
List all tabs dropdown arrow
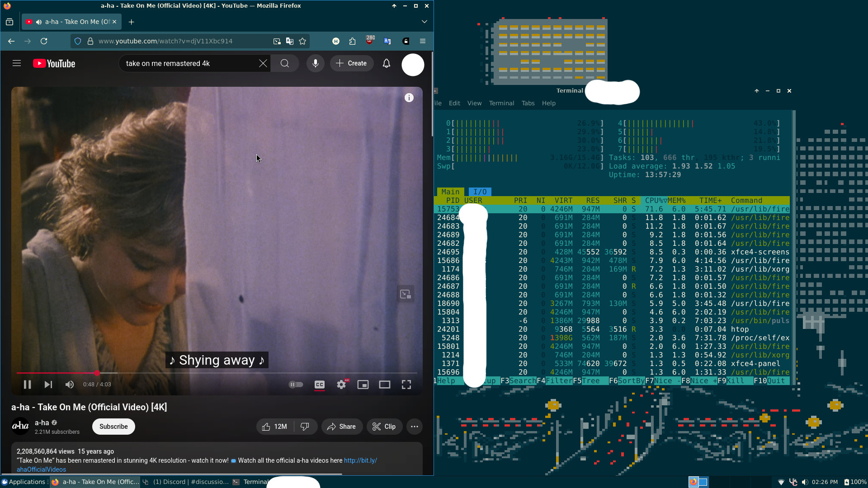(424, 22)
